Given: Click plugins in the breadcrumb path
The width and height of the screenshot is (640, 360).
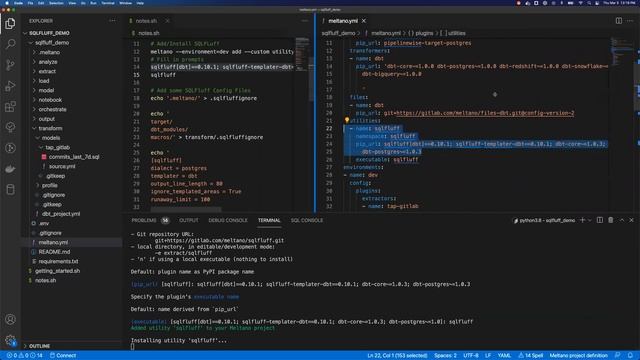Looking at the screenshot, I should click(x=424, y=33).
